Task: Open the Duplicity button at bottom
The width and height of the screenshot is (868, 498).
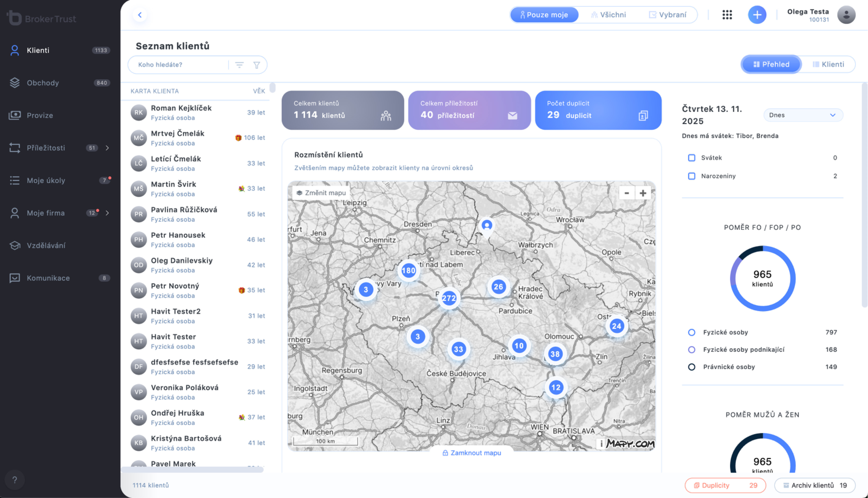Action: pyautogui.click(x=725, y=485)
